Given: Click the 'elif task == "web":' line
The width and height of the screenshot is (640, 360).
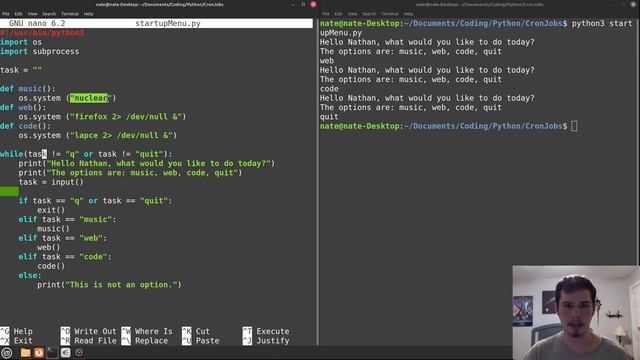Looking at the screenshot, I should [62, 238].
